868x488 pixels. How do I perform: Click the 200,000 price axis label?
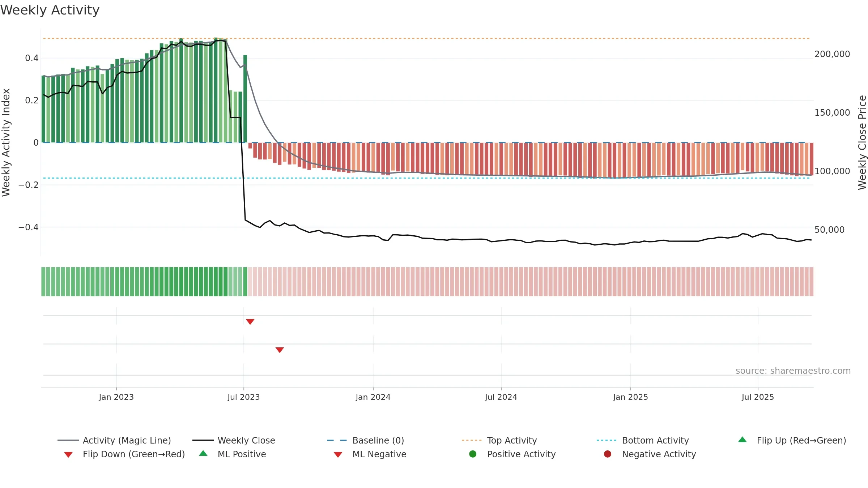[832, 54]
